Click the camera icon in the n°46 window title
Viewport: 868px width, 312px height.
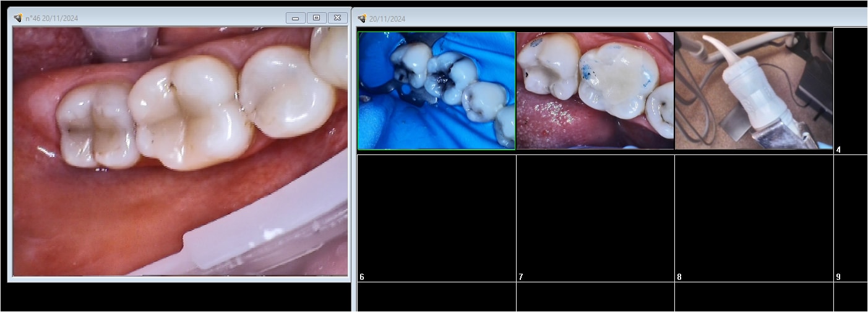[18, 18]
